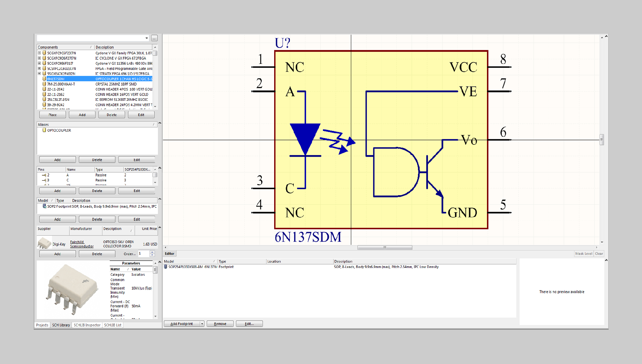The image size is (642, 364).
Task: Collapse the Pins section
Action: point(160,168)
